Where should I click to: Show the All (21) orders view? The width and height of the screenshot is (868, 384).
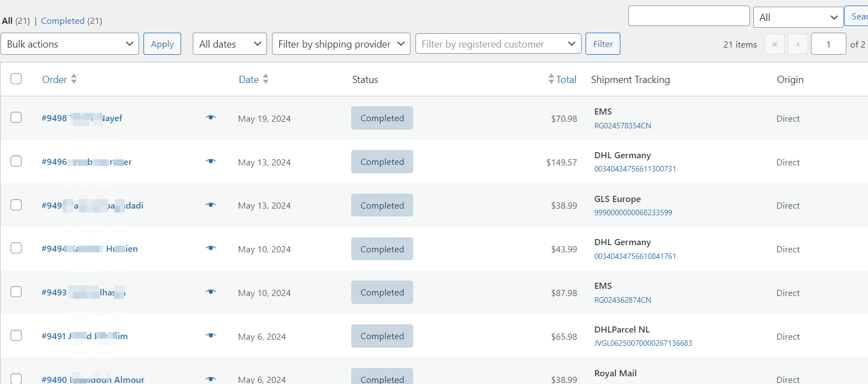click(x=16, y=21)
